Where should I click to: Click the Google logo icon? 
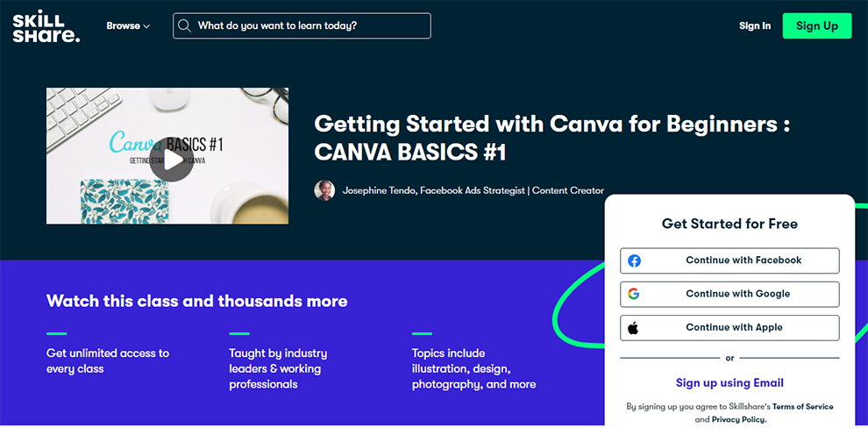(x=634, y=294)
